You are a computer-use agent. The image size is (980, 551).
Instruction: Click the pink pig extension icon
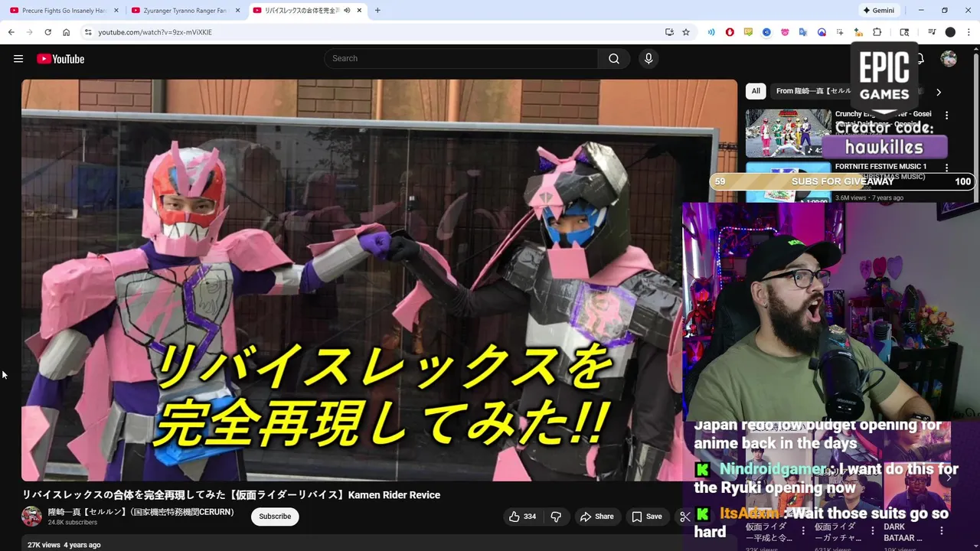(785, 32)
